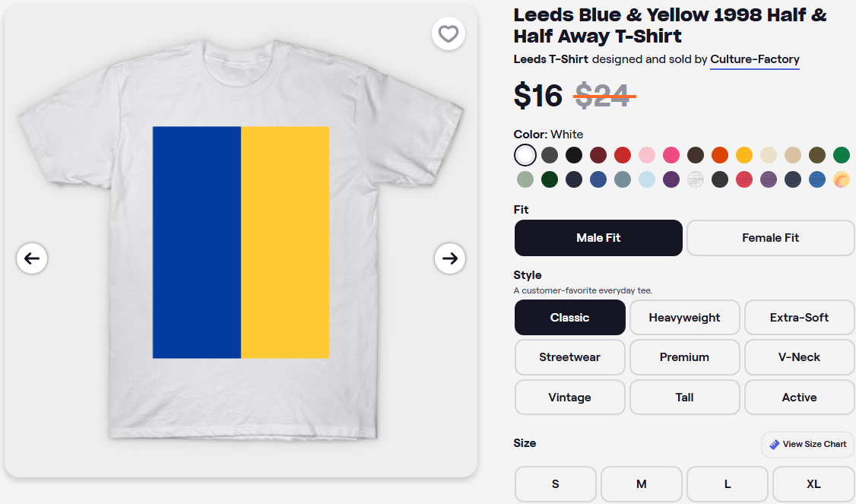
Task: Choose the red shirt color
Action: 623,155
